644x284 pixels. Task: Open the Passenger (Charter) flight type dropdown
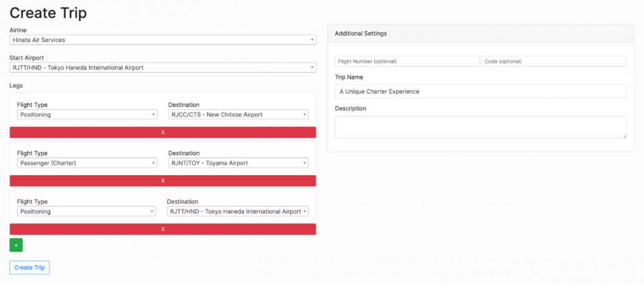(87, 163)
